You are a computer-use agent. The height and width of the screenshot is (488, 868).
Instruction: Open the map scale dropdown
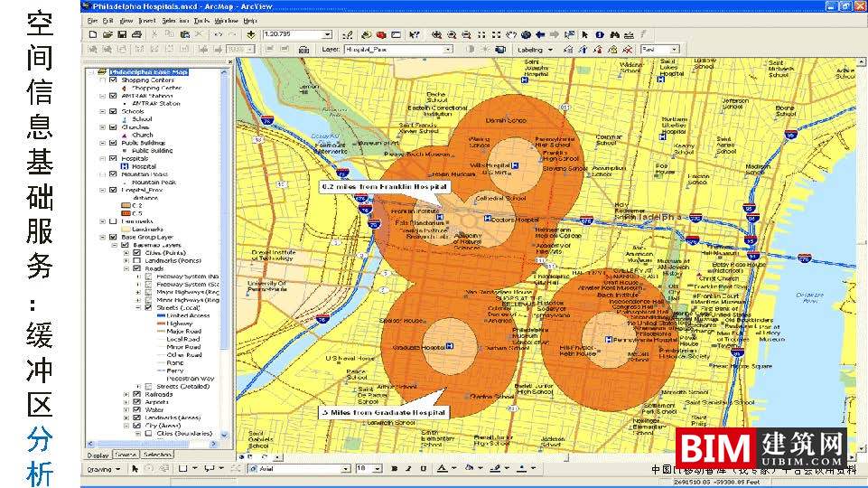tap(327, 34)
